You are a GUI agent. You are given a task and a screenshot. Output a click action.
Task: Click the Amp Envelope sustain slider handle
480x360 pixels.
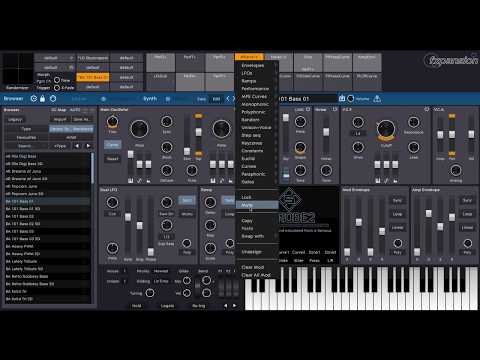coord(440,227)
